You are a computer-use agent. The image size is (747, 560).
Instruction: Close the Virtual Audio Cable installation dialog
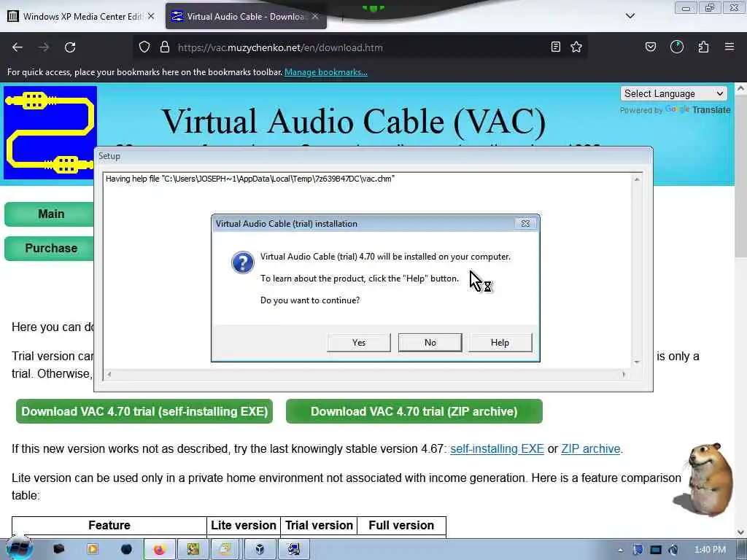[525, 223]
